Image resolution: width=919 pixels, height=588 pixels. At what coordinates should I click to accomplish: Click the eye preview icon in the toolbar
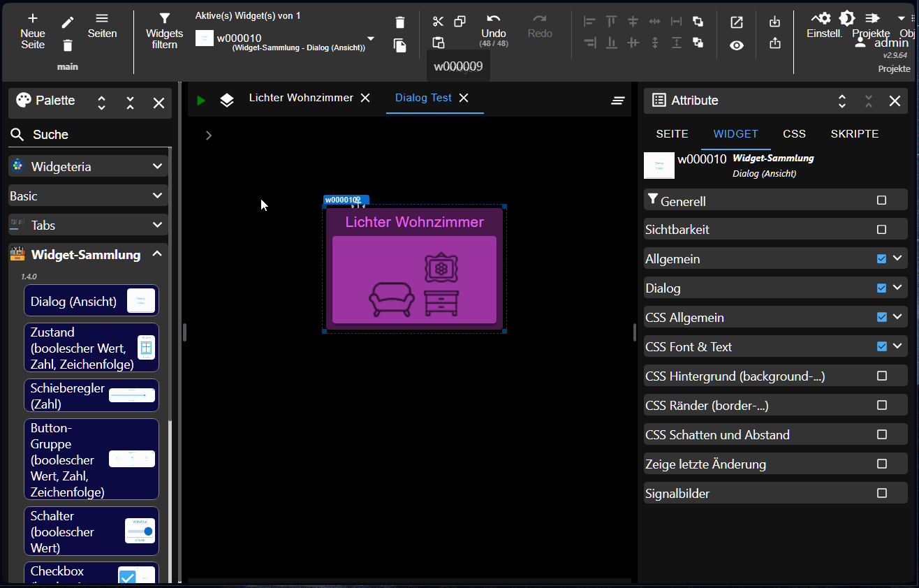(x=737, y=45)
